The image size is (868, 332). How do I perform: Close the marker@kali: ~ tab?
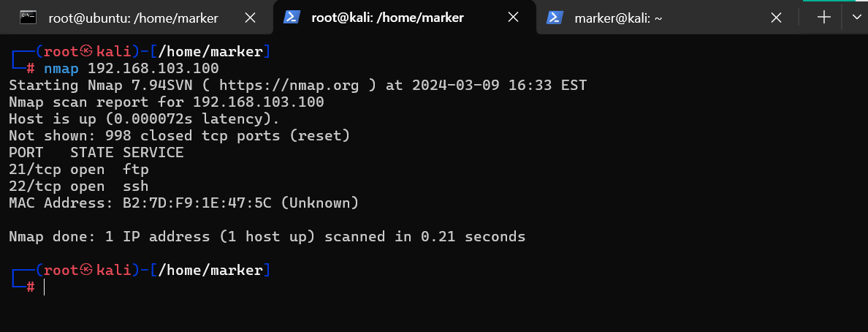776,18
